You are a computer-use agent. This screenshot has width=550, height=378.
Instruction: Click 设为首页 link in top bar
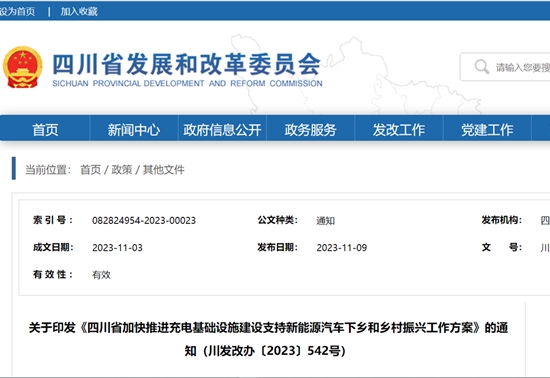[x=17, y=12]
